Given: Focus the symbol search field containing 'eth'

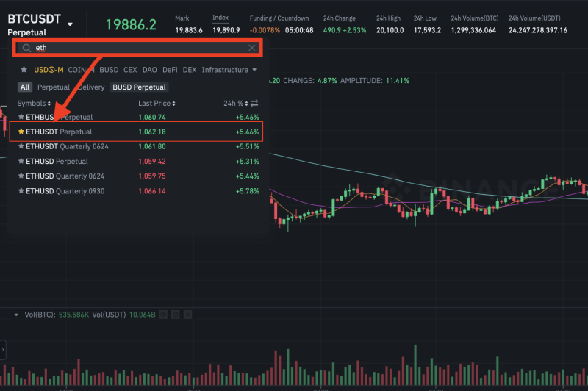Looking at the screenshot, I should tap(137, 48).
